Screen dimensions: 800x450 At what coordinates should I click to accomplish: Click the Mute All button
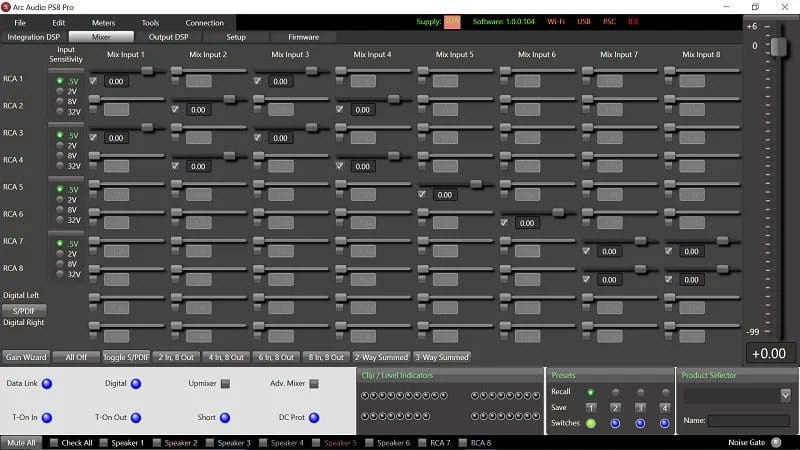(x=21, y=443)
